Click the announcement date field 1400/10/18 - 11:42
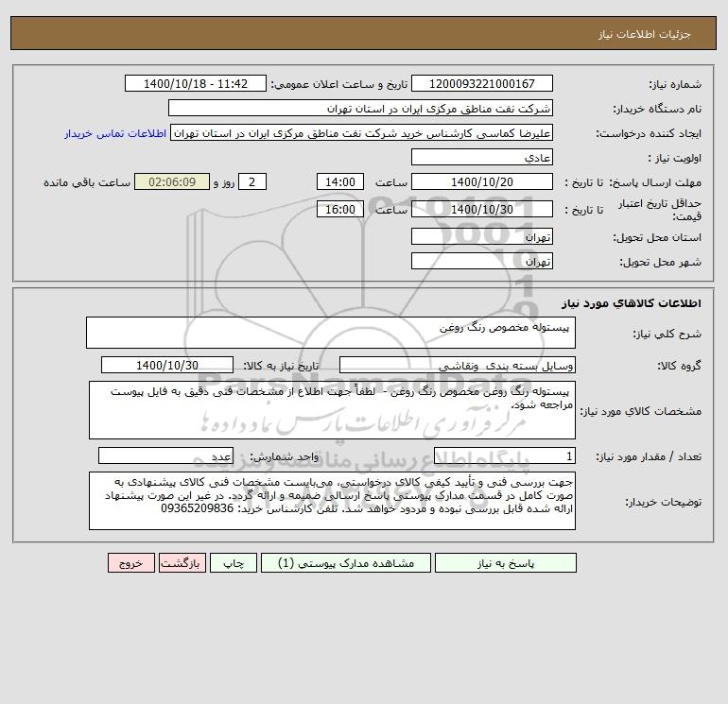 [x=196, y=83]
